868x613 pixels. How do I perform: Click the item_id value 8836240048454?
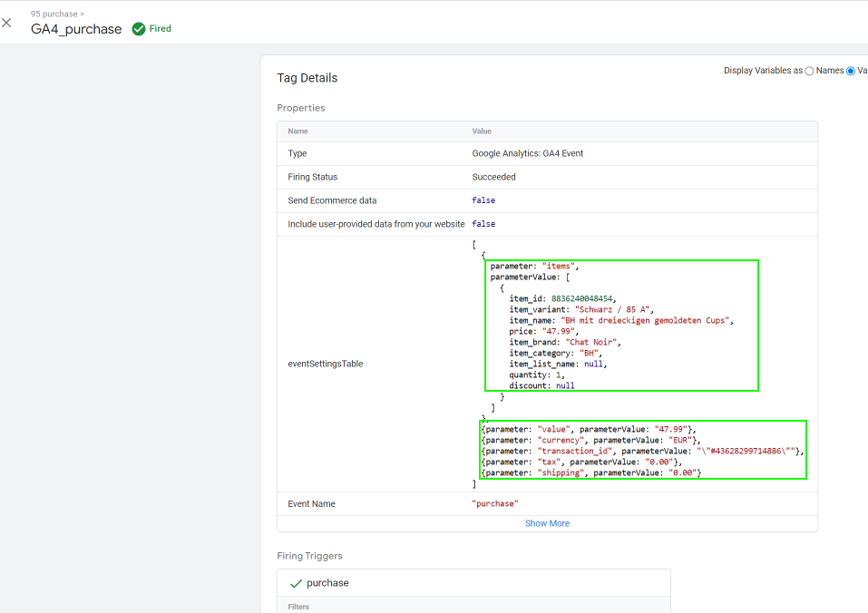coord(581,298)
